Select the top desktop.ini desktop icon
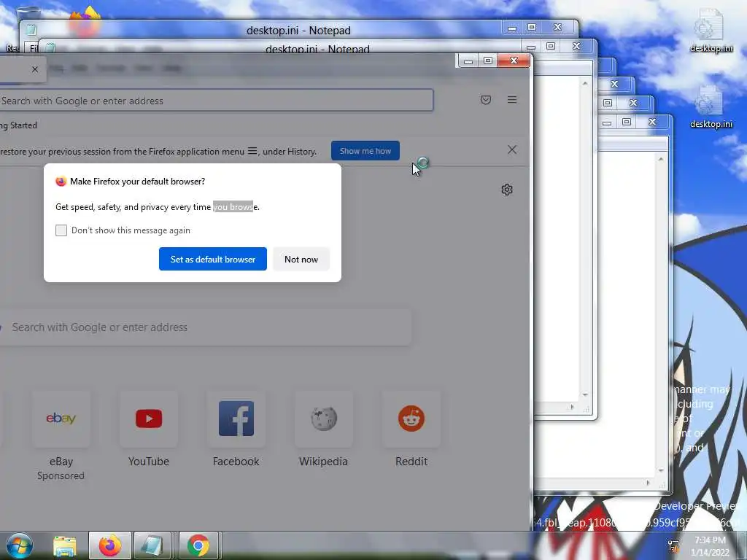This screenshot has width=747, height=560. pyautogui.click(x=711, y=29)
